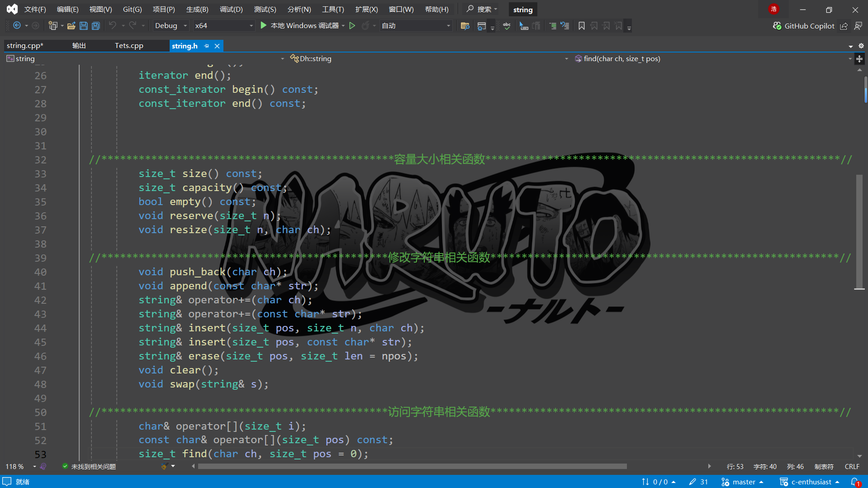
Task: Click the master branch button
Action: [742, 482]
